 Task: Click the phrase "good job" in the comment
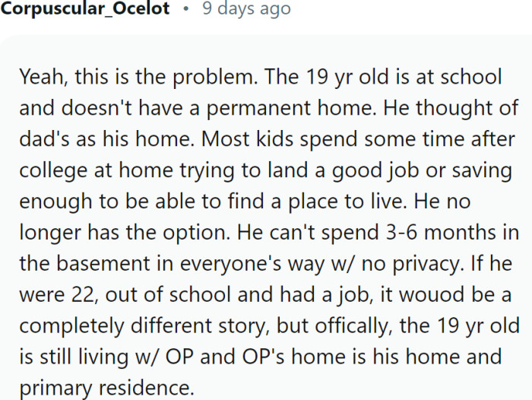375,171
